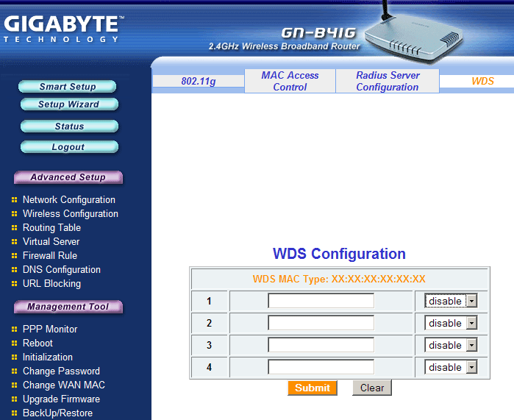Click the yellow bullet icon beside DNS Configuration

[14, 269]
